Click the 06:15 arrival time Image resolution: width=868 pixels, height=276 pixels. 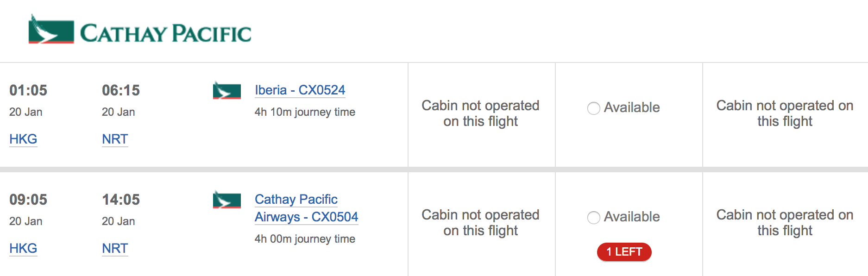pos(121,90)
